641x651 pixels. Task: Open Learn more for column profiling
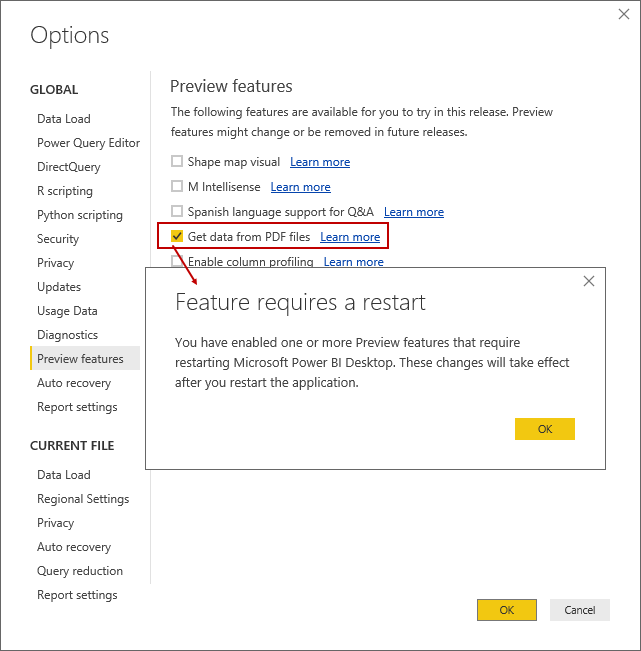pos(353,262)
